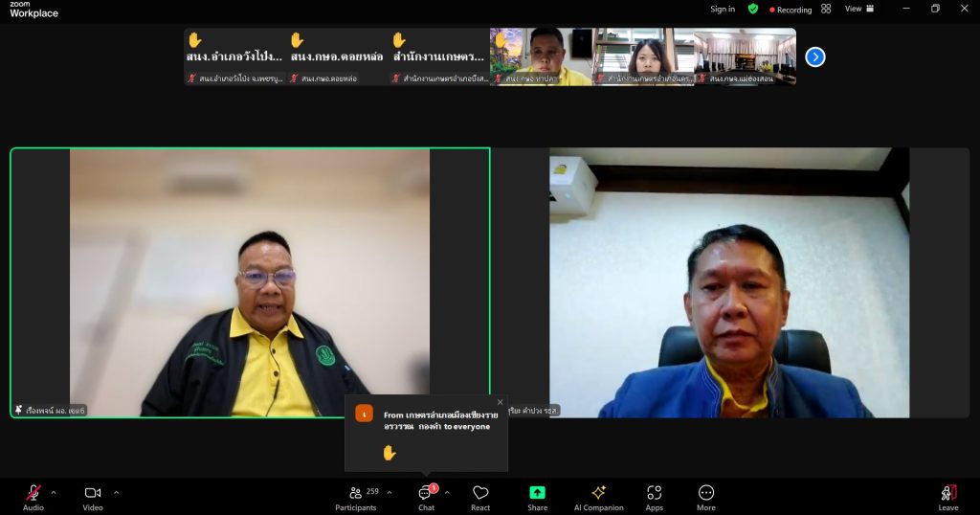Expand video options chevron
Screen dimensions: 980x515
pos(117,493)
